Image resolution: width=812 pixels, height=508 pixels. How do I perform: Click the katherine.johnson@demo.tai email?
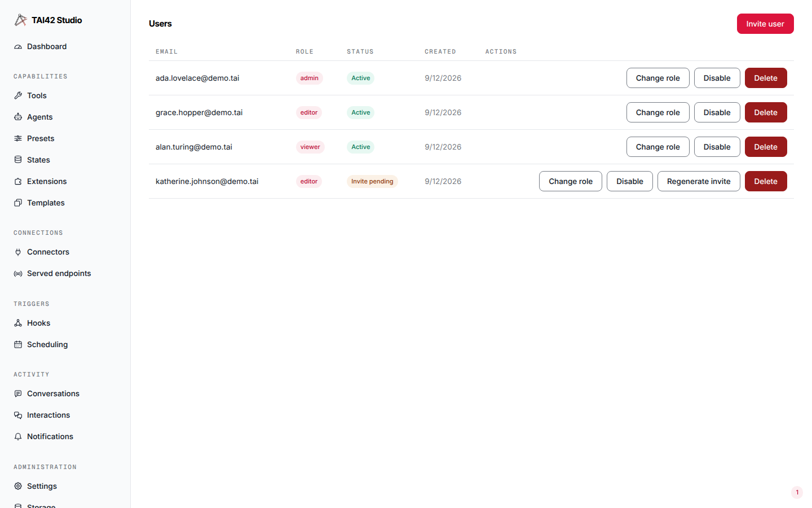coord(207,181)
